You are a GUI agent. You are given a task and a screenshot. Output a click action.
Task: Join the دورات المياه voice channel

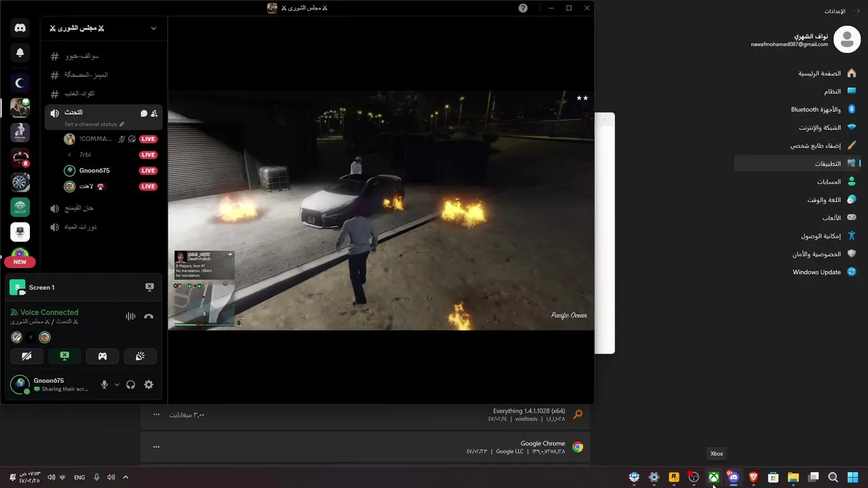pos(104,227)
